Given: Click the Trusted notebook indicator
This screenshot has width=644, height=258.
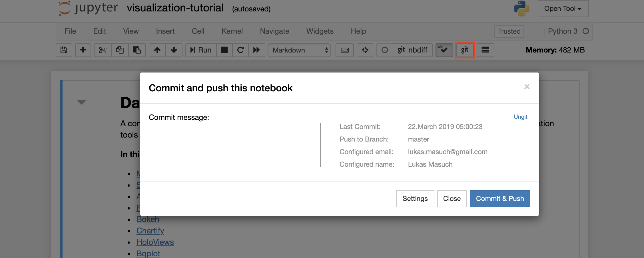Looking at the screenshot, I should (509, 31).
